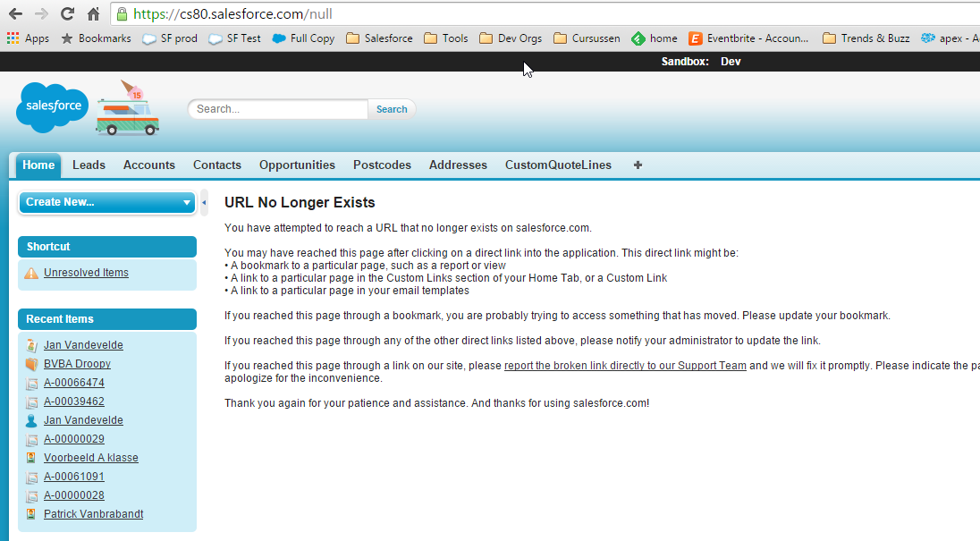Click the green padlock security icon
The width and height of the screenshot is (980, 541).
[x=122, y=13]
